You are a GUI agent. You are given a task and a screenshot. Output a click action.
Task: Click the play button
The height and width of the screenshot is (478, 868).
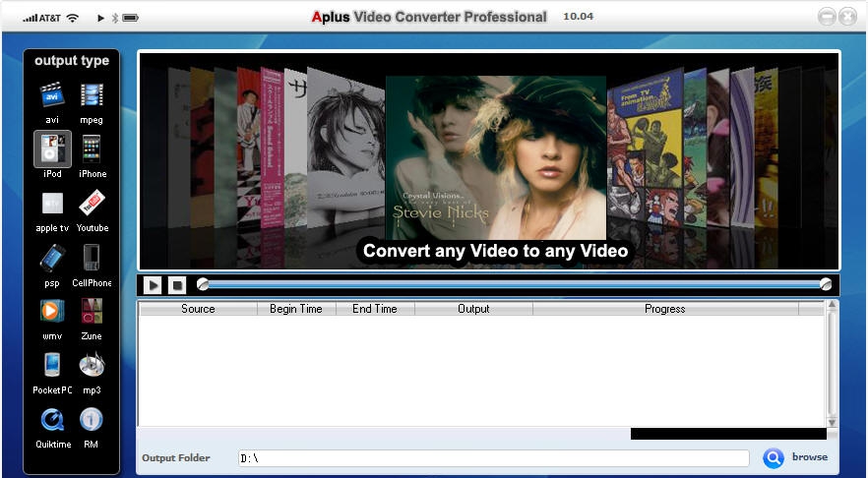(153, 285)
